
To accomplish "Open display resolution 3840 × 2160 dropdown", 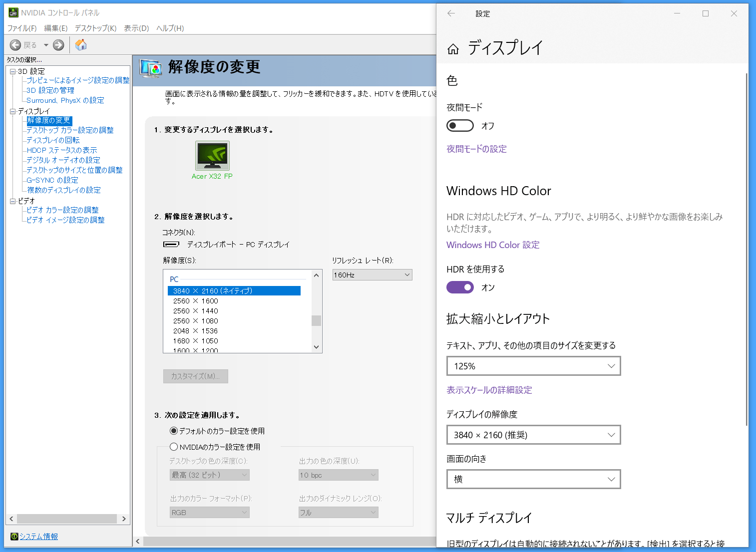I will [x=533, y=435].
